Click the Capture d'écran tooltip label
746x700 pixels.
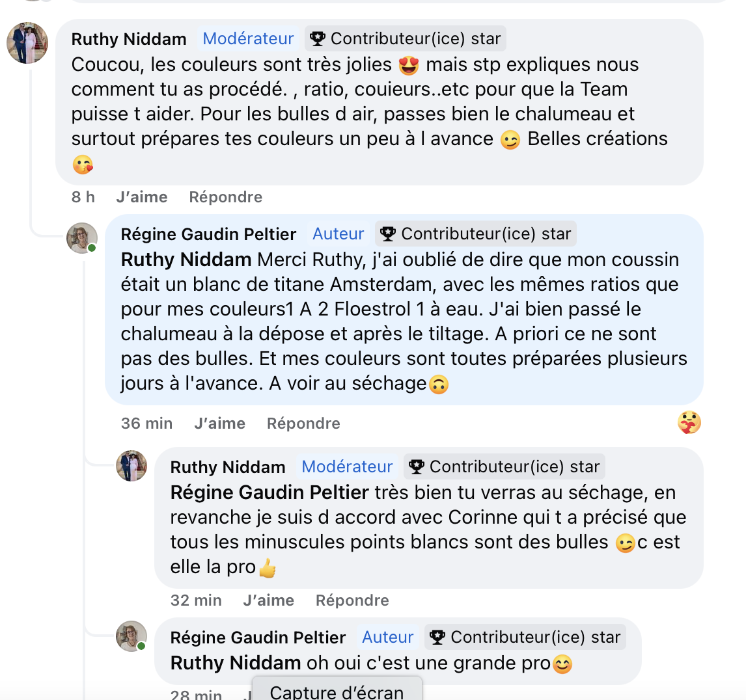click(x=337, y=692)
